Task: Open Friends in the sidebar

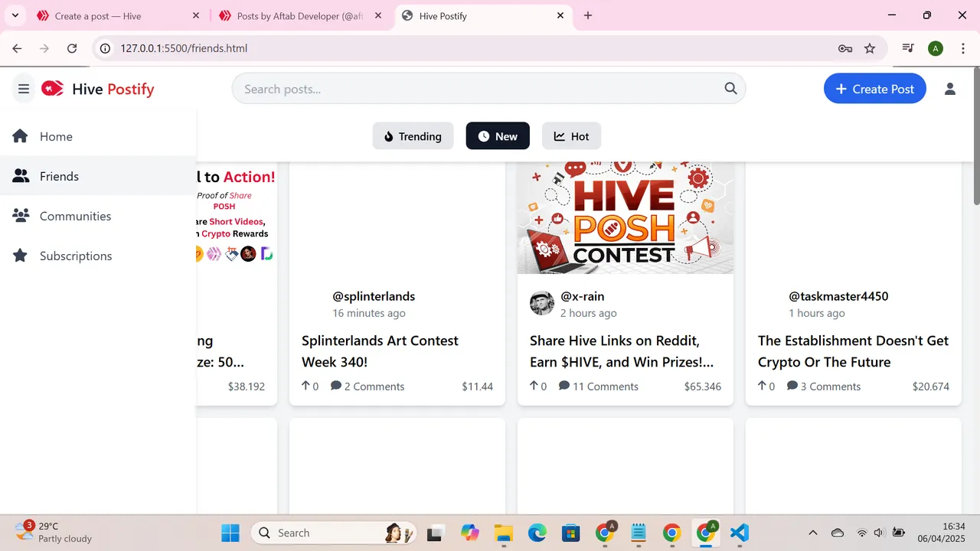Action: (x=98, y=176)
